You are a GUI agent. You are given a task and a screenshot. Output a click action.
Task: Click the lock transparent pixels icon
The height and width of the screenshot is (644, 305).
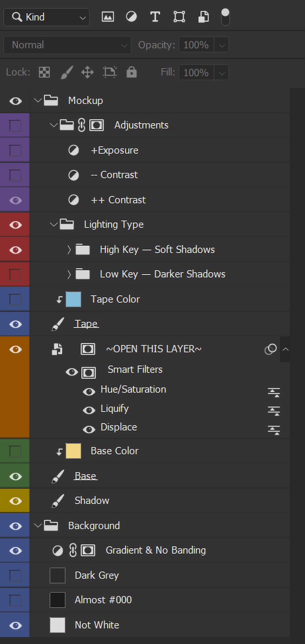[x=44, y=72]
